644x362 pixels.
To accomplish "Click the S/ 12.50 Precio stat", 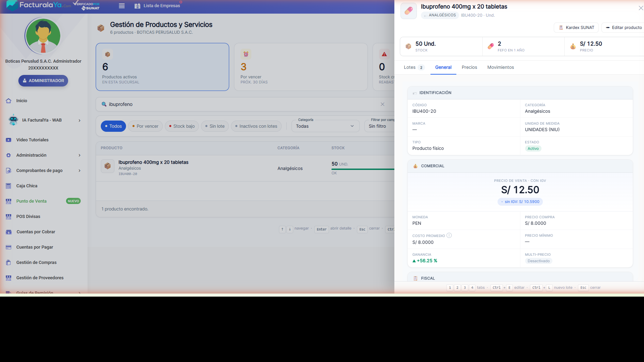I will click(604, 46).
